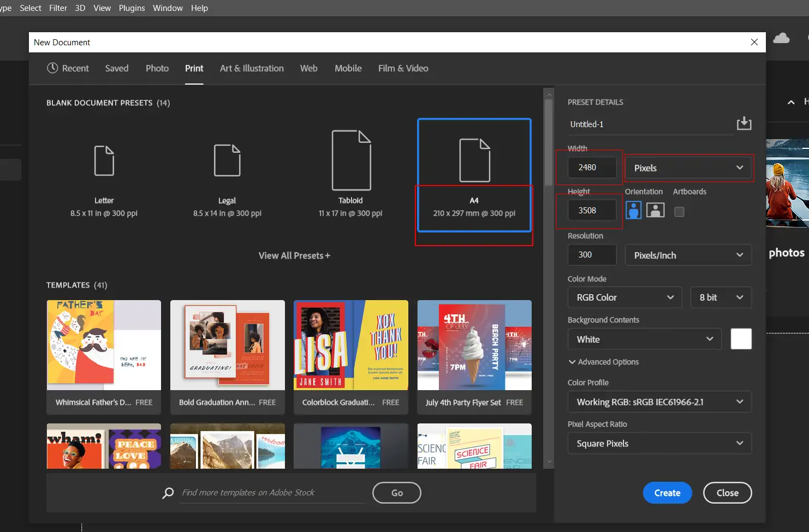Select the Tabloid preset page icon
Viewport: 809px width, 532px height.
coord(352,160)
